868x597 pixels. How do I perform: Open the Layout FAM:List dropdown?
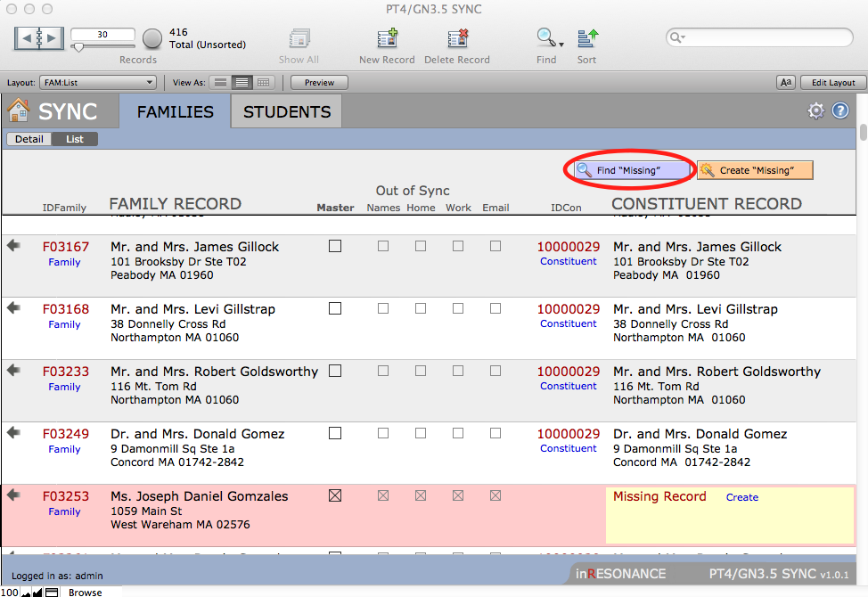pos(97,83)
